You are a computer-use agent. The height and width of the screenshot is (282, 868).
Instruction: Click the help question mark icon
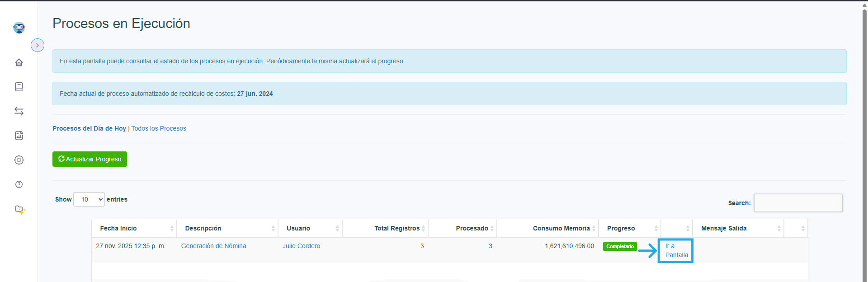(19, 184)
